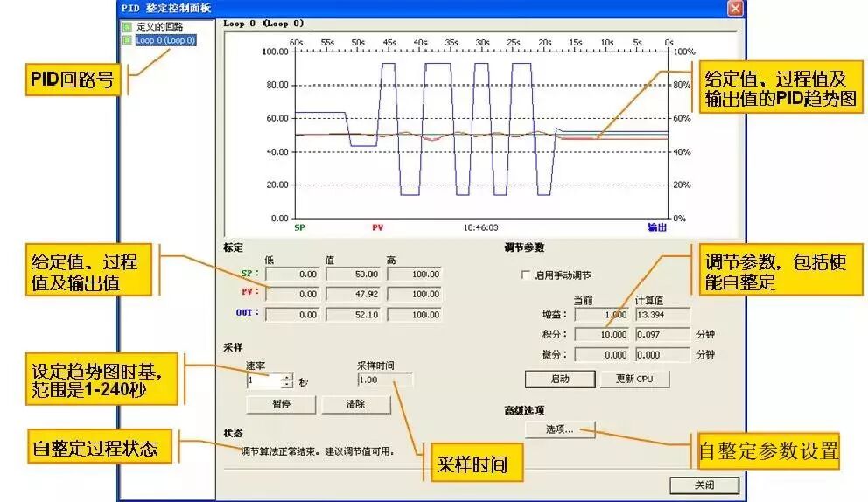Click the 10:46:03 timestamp below the chart
The image size is (868, 502).
click(480, 227)
